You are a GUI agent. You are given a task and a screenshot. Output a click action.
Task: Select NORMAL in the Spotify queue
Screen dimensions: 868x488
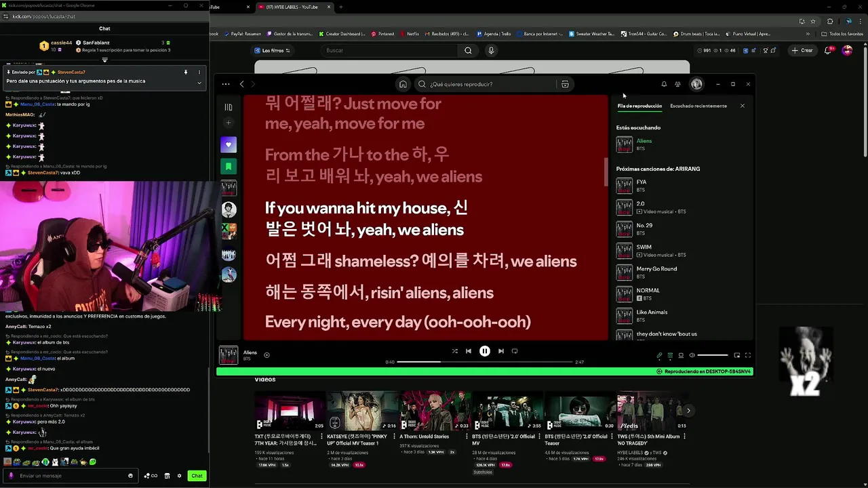[x=682, y=294]
